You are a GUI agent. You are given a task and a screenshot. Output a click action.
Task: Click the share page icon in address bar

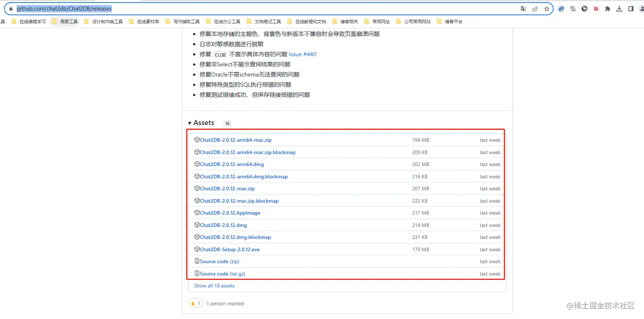[535, 9]
